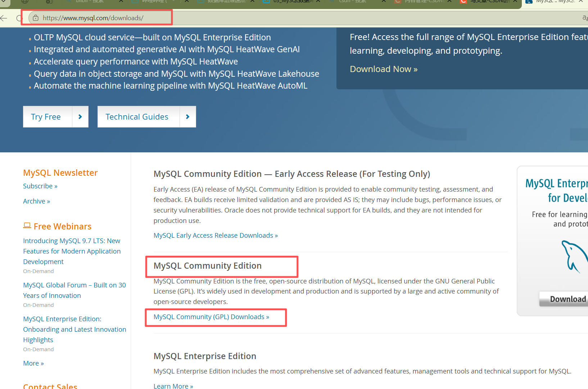The image size is (588, 389).
Task: Select the "Accelerate query performance" bullet
Action: 136,62
